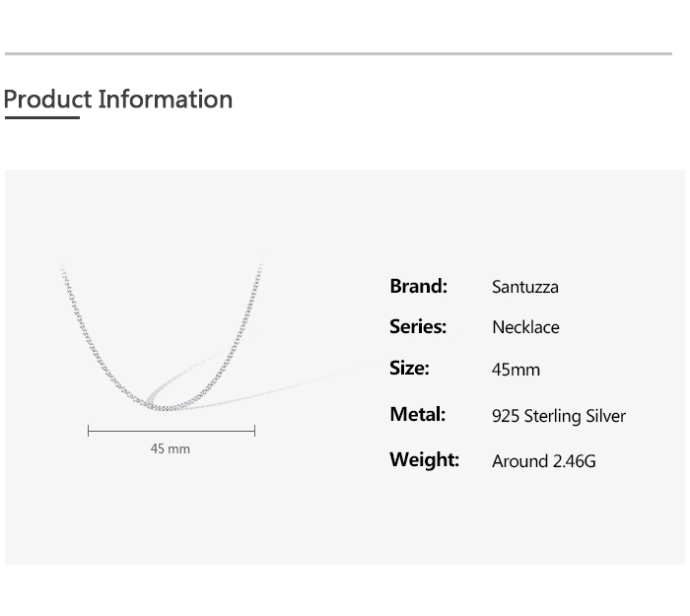Select the bottom curve of the necklace image
690x616 pixels.
[x=164, y=405]
